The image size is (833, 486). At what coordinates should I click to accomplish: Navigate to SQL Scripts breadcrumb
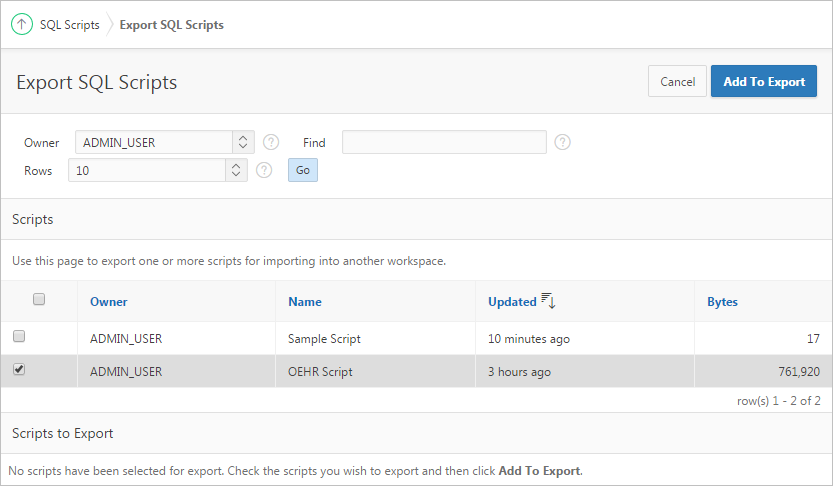[69, 25]
